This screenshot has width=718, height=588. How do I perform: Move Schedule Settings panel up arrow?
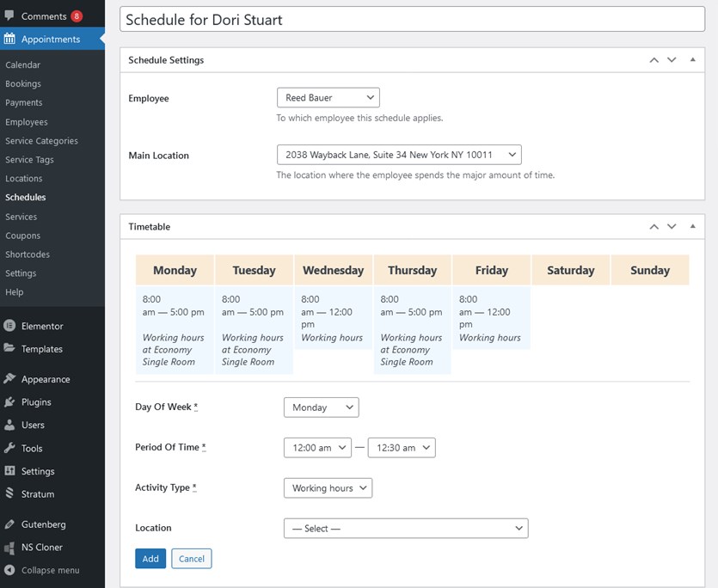pyautogui.click(x=654, y=60)
